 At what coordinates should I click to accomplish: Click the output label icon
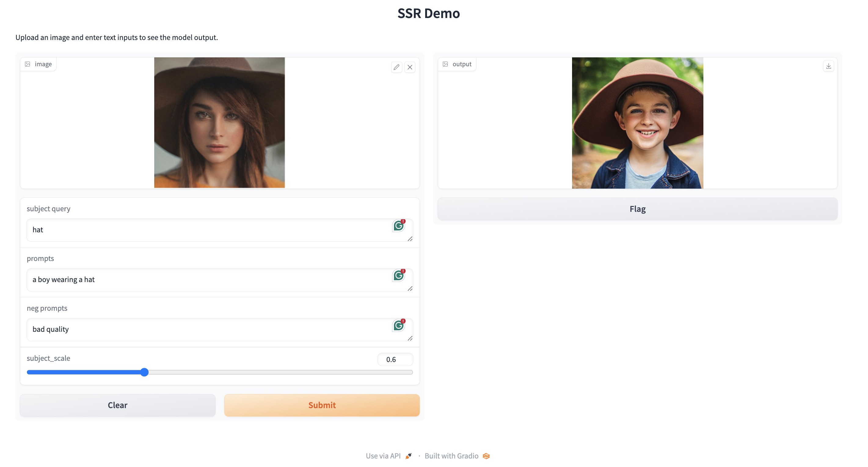click(446, 64)
